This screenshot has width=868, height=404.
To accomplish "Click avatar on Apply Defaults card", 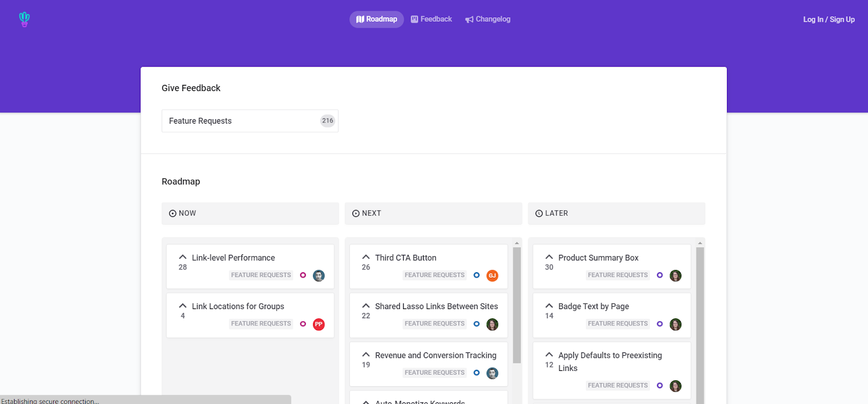I will coord(675,386).
